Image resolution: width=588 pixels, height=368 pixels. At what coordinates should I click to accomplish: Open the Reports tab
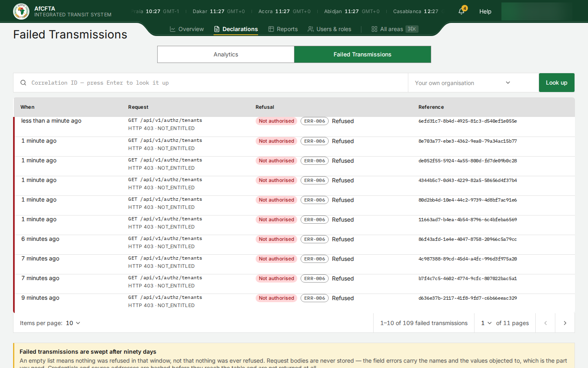[283, 29]
